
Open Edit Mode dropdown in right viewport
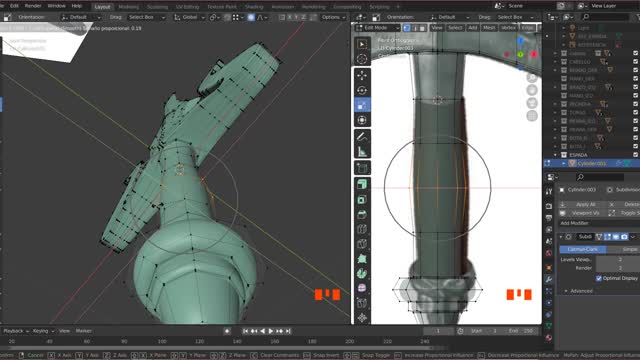click(378, 28)
